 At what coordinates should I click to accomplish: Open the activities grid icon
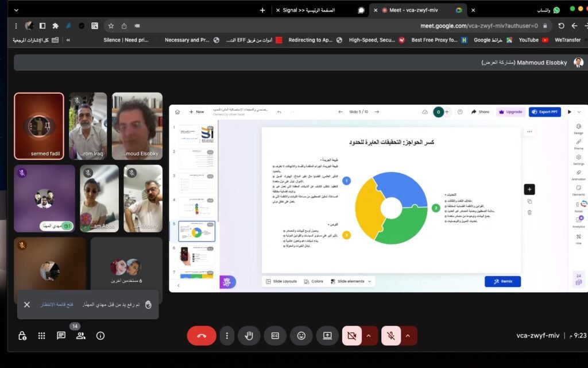point(41,336)
